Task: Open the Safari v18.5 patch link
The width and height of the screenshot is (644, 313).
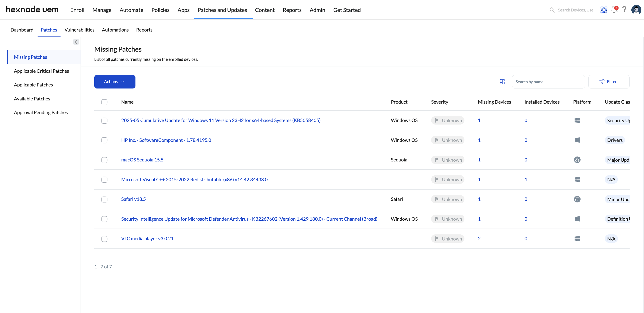Action: click(133, 199)
